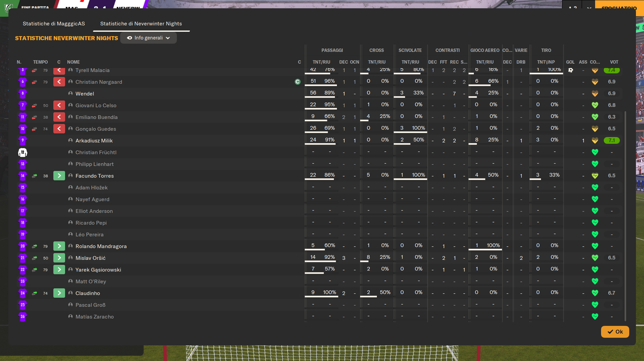Click the purple shirt number 26 icon

pos(23,317)
